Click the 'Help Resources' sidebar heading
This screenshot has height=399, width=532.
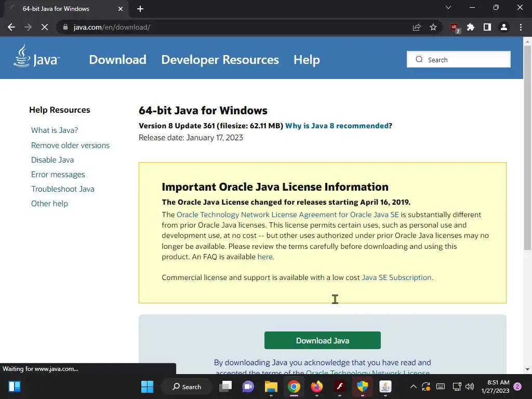pos(60,110)
